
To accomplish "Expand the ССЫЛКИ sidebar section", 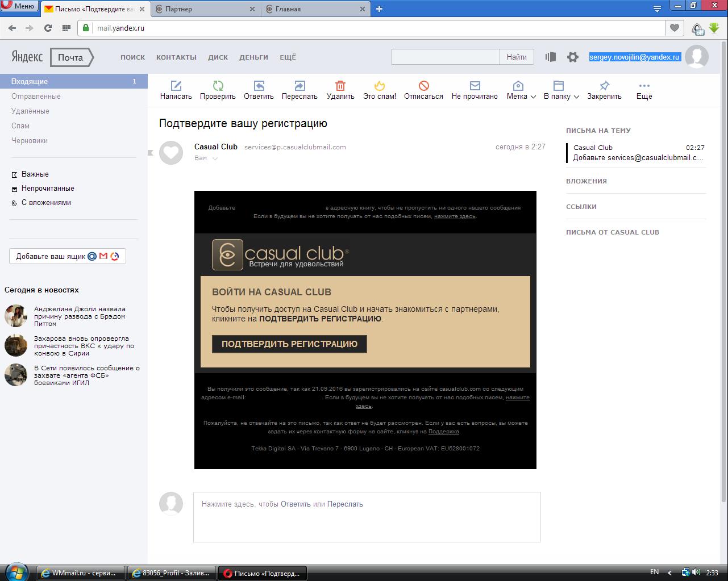I will pyautogui.click(x=581, y=207).
